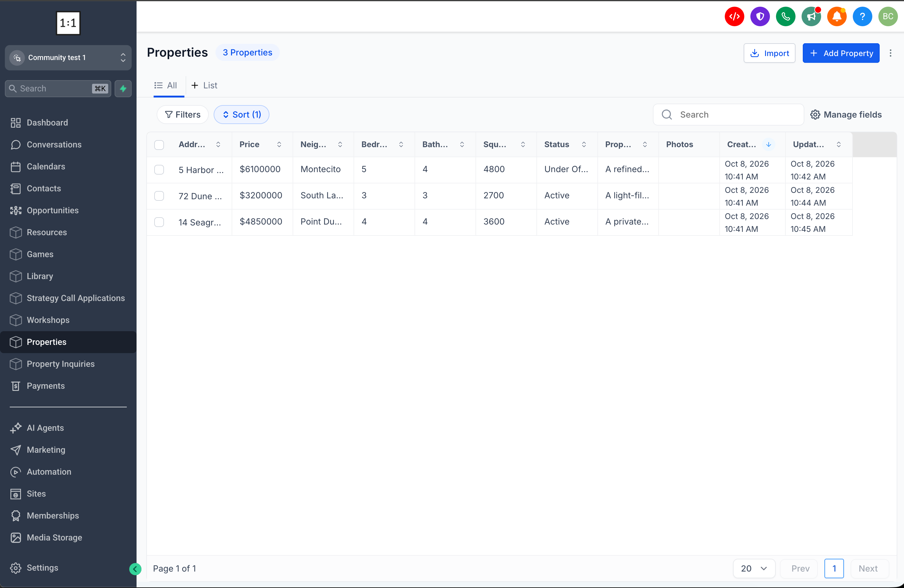The height and width of the screenshot is (588, 904).
Task: Open the green phone dialer icon
Action: click(785, 17)
